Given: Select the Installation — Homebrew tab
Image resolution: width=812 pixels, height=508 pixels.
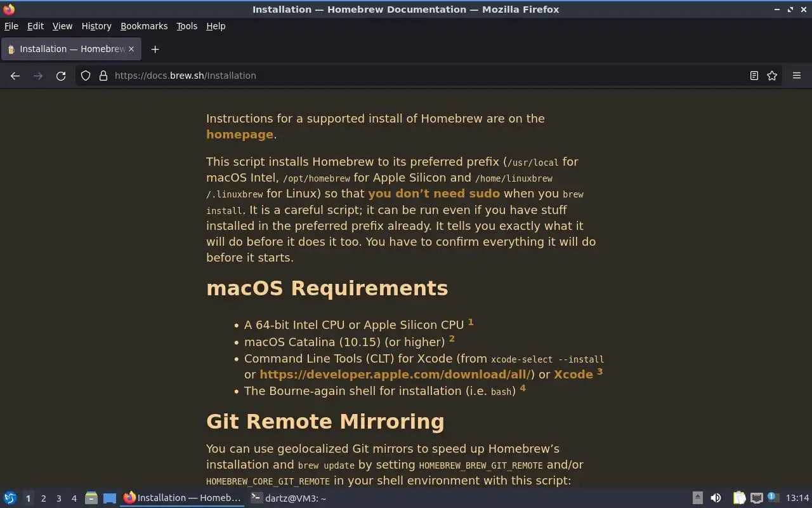Looking at the screenshot, I should tap(71, 49).
